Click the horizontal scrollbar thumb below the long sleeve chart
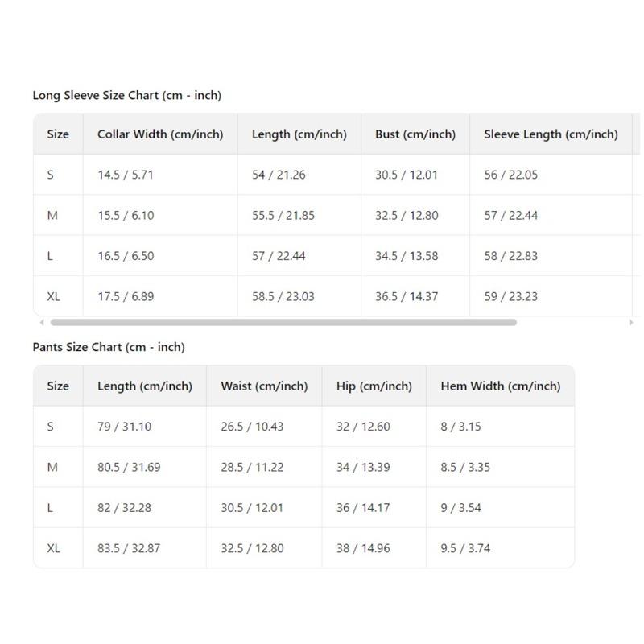 tap(283, 322)
